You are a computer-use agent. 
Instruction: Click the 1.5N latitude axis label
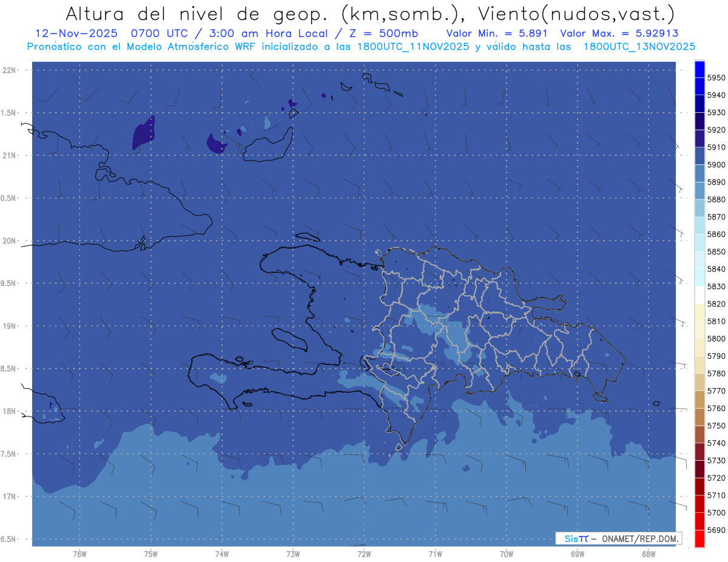[9, 113]
